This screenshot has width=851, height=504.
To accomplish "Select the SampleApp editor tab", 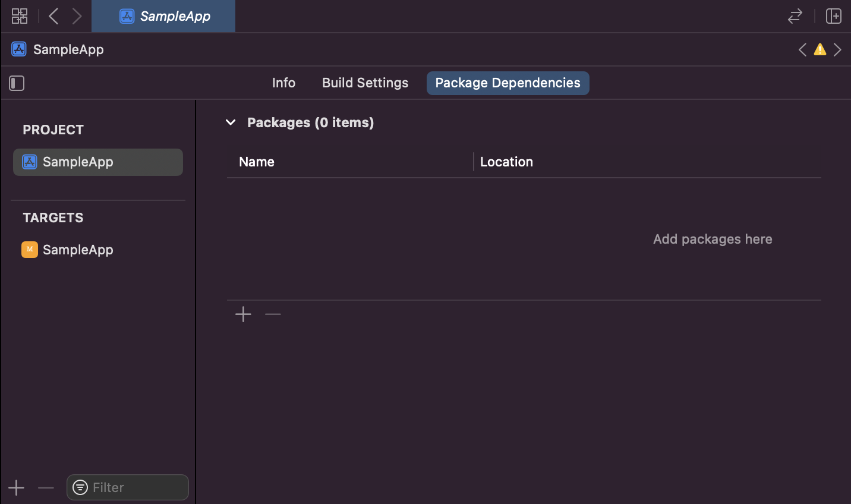I will point(163,16).
